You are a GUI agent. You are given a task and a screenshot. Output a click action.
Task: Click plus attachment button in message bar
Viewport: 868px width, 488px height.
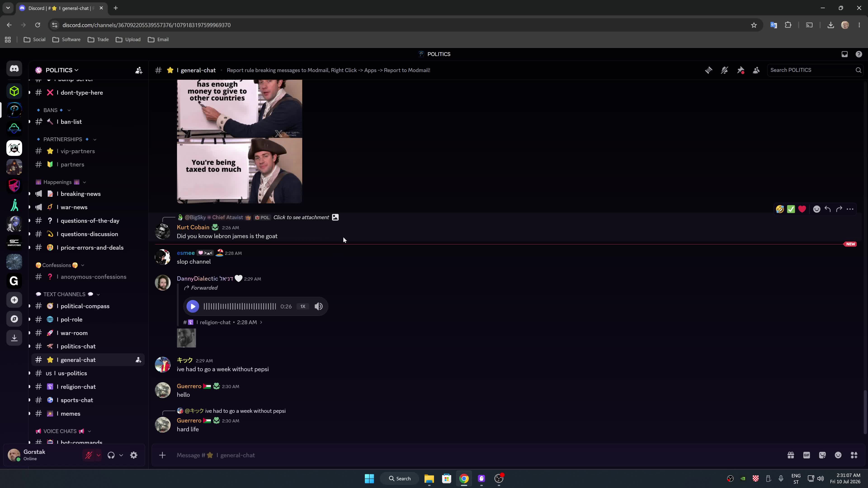click(163, 455)
